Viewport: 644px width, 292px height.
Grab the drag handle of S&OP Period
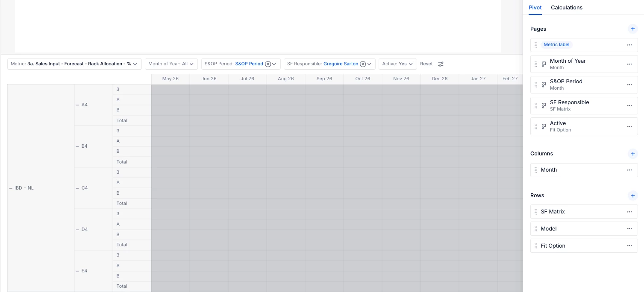click(536, 85)
